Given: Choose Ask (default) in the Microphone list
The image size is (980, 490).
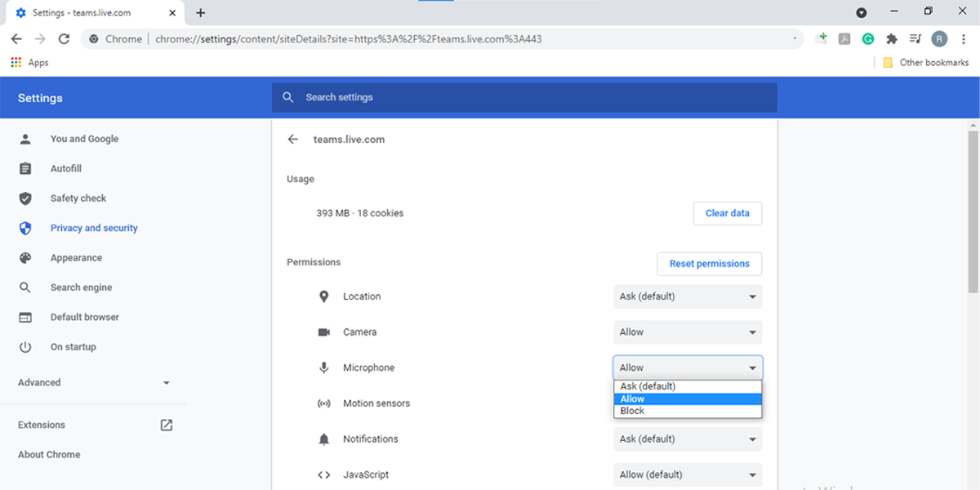Looking at the screenshot, I should [x=648, y=386].
